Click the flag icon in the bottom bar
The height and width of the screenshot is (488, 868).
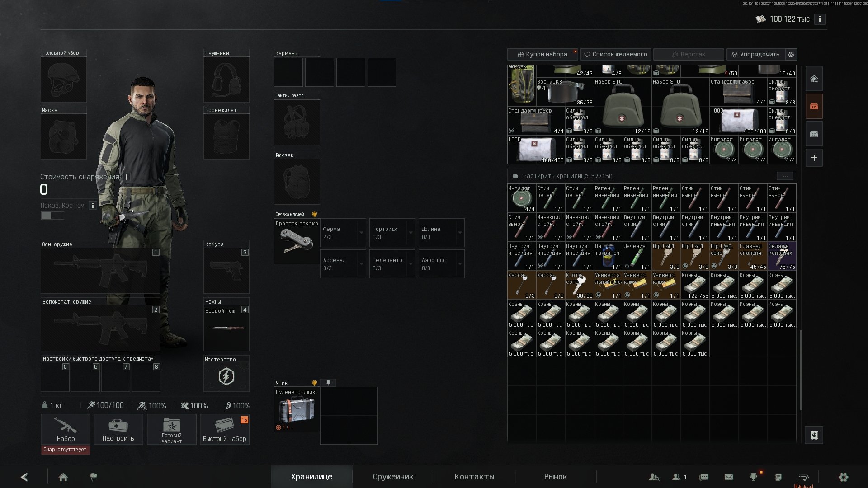tap(94, 477)
